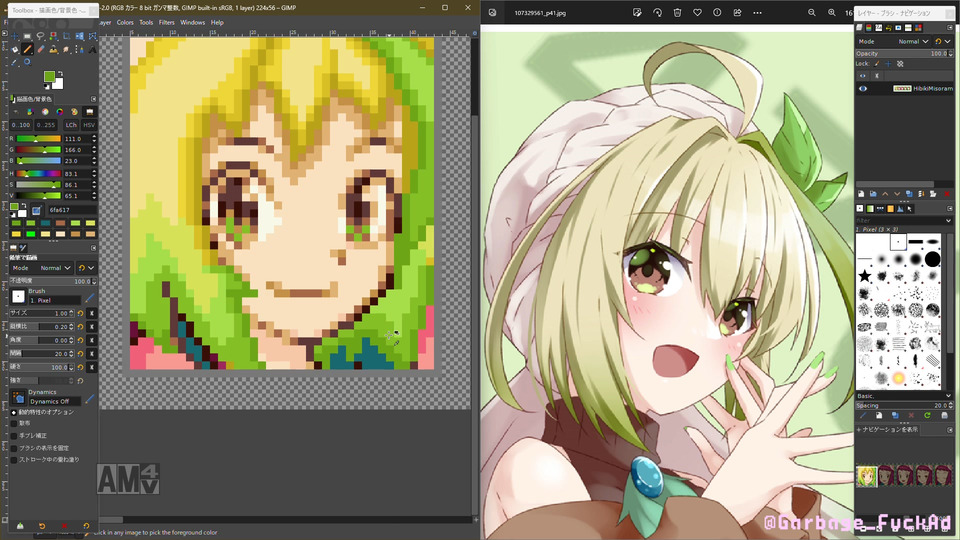960x540 pixels.
Task: Enable the ストローク中の重ね塗り checkbox
Action: 14,459
